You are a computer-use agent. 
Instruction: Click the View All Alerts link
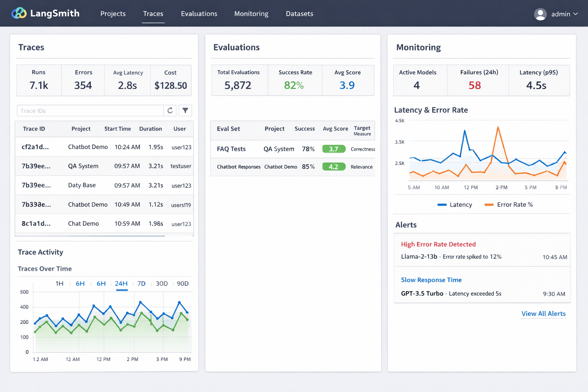pos(543,314)
